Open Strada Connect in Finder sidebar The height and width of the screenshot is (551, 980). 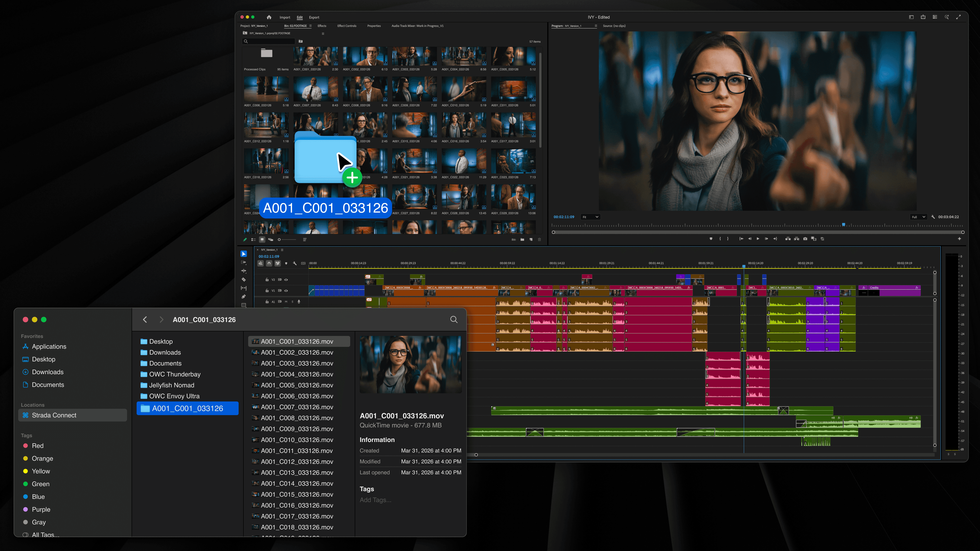click(x=54, y=415)
